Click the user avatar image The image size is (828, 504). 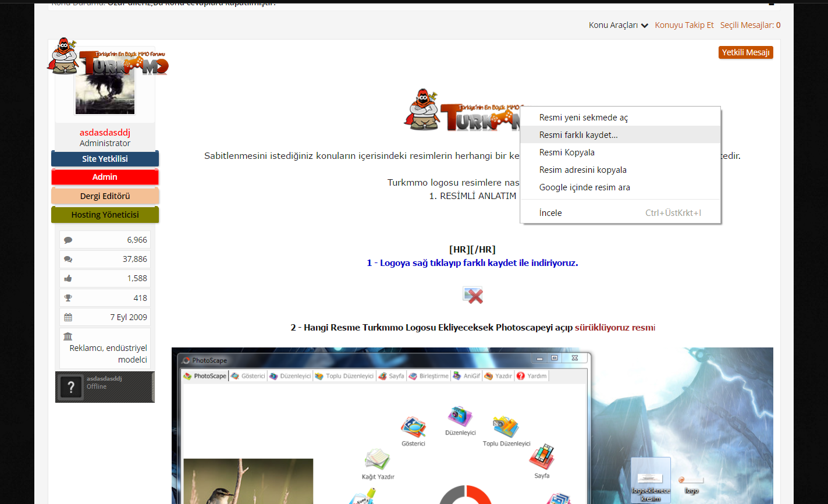coord(105,93)
